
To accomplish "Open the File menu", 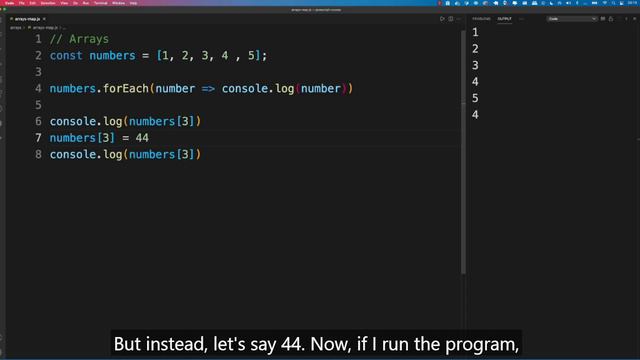I will (22, 3).
